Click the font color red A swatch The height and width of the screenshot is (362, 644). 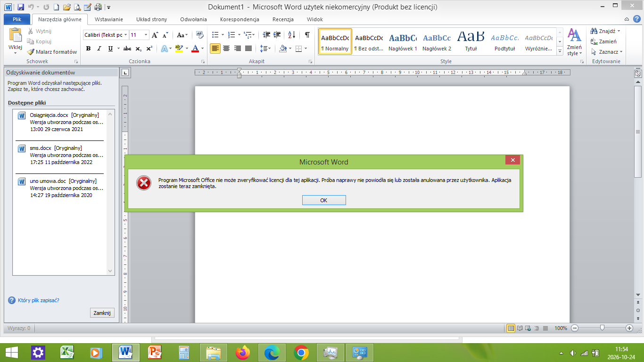195,49
